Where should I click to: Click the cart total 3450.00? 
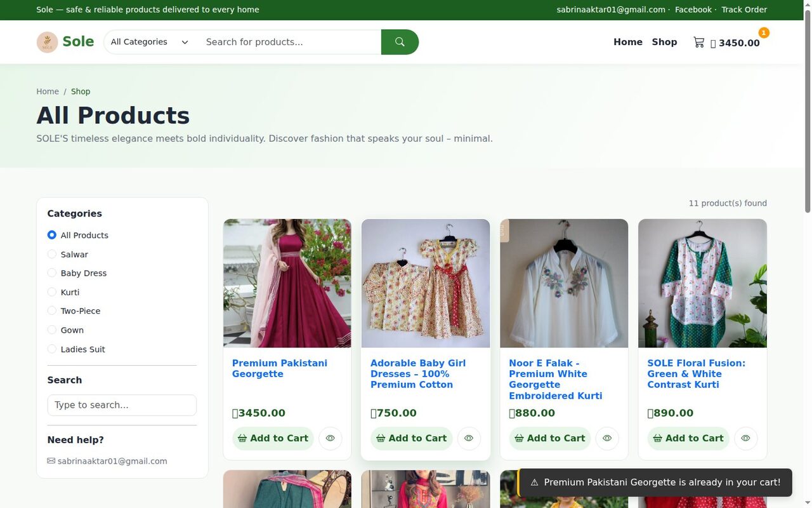tap(735, 43)
